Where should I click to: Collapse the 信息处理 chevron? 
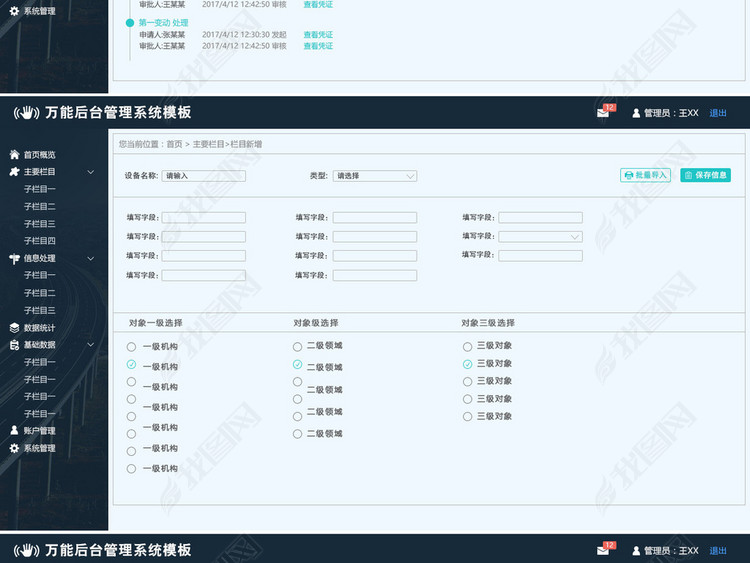coord(90,259)
